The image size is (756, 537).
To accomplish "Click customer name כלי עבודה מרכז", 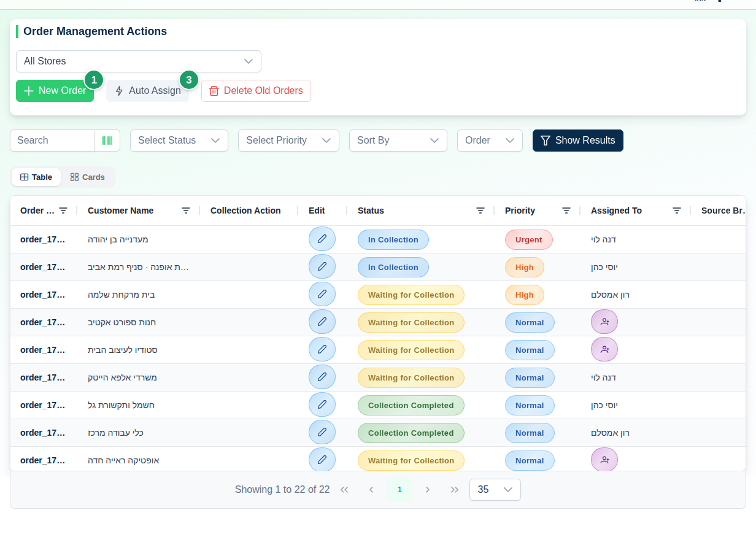I will pos(115,433).
